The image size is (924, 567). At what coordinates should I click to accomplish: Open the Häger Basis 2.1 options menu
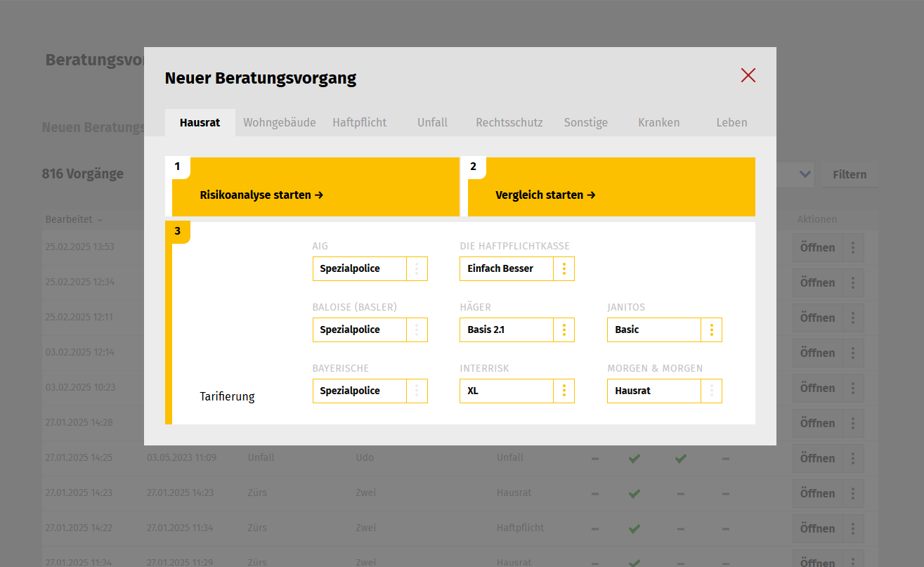564,330
